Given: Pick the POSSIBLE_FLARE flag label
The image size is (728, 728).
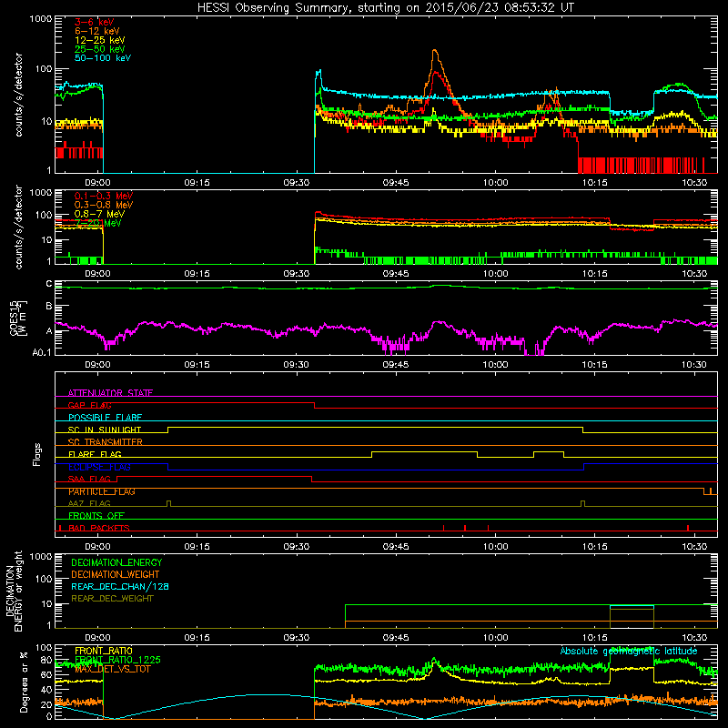Looking at the screenshot, I should (x=105, y=418).
